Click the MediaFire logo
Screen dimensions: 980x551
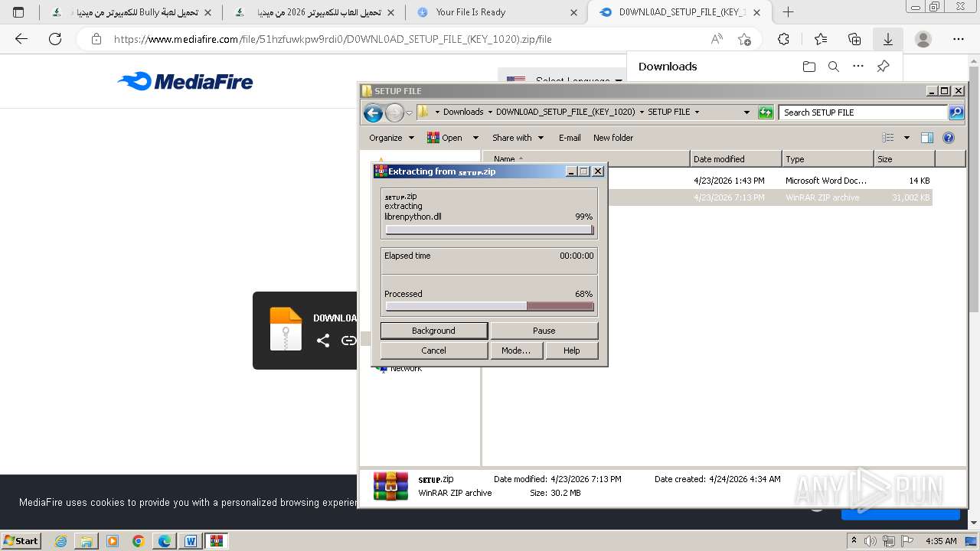[185, 81]
